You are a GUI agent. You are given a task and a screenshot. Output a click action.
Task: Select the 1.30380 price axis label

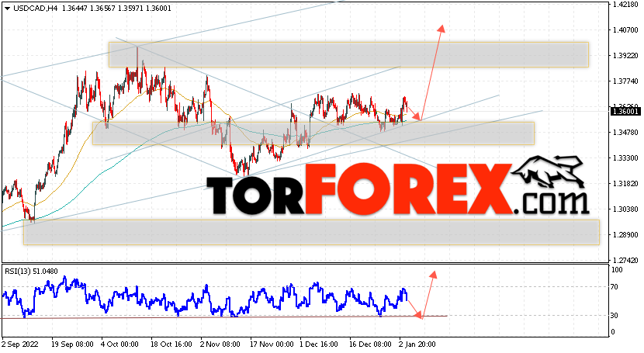coord(625,209)
